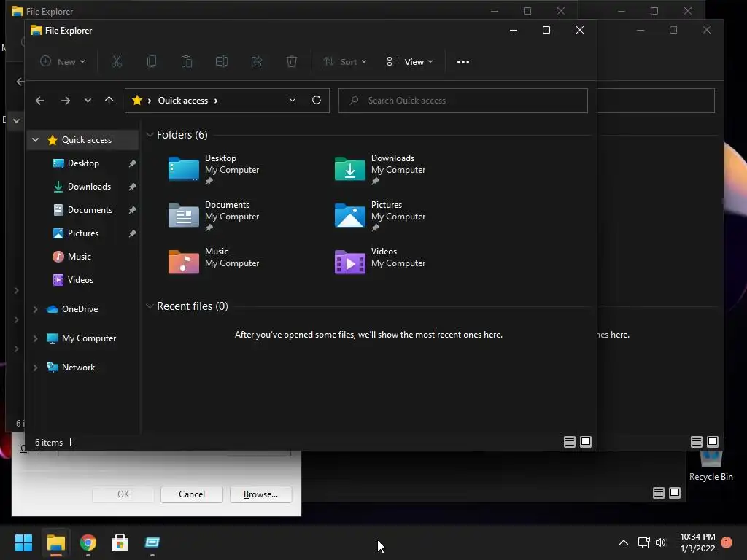This screenshot has width=747, height=560.
Task: Expand the My Computer tree node
Action: pyautogui.click(x=35, y=338)
